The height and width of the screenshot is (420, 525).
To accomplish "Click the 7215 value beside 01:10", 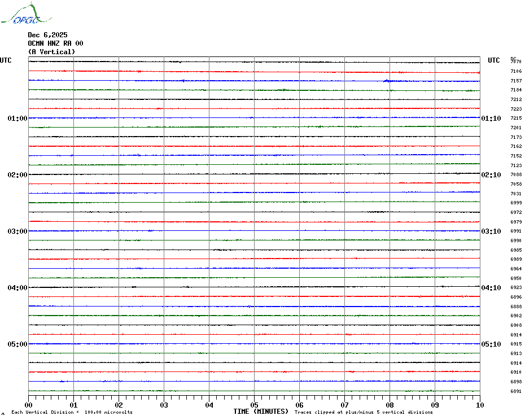I will tap(516, 119).
